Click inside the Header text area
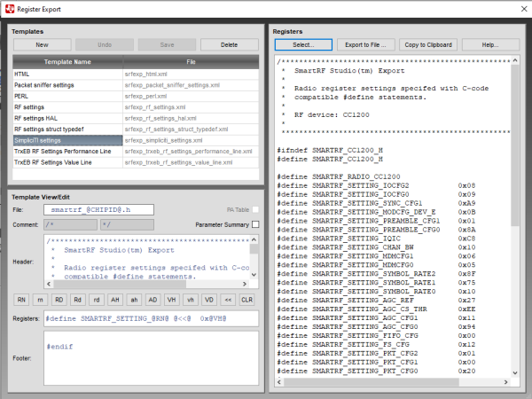532x399 pixels. tap(147, 257)
